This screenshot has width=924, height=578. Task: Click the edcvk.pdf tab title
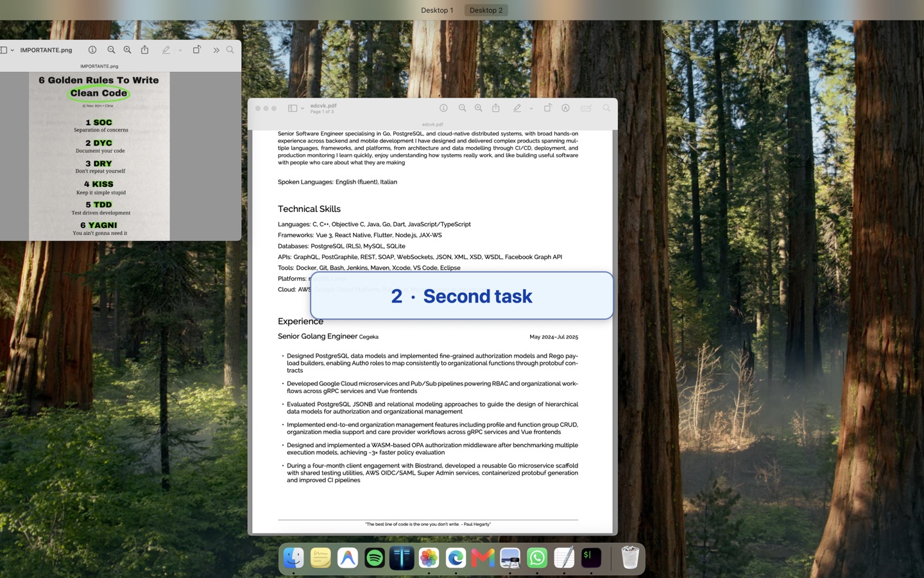coord(432,125)
